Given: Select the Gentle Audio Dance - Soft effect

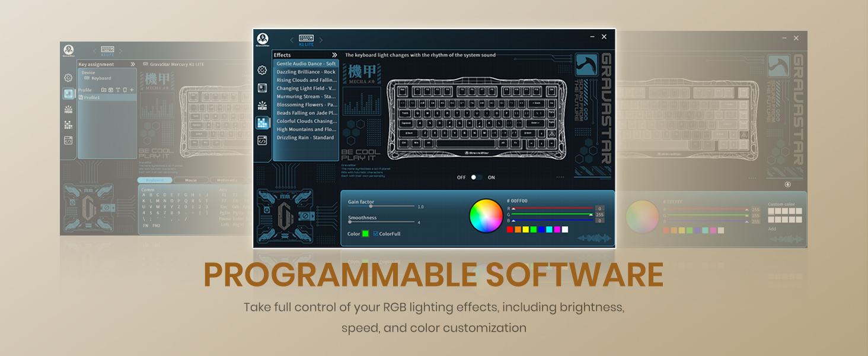Looking at the screenshot, I should click(306, 63).
